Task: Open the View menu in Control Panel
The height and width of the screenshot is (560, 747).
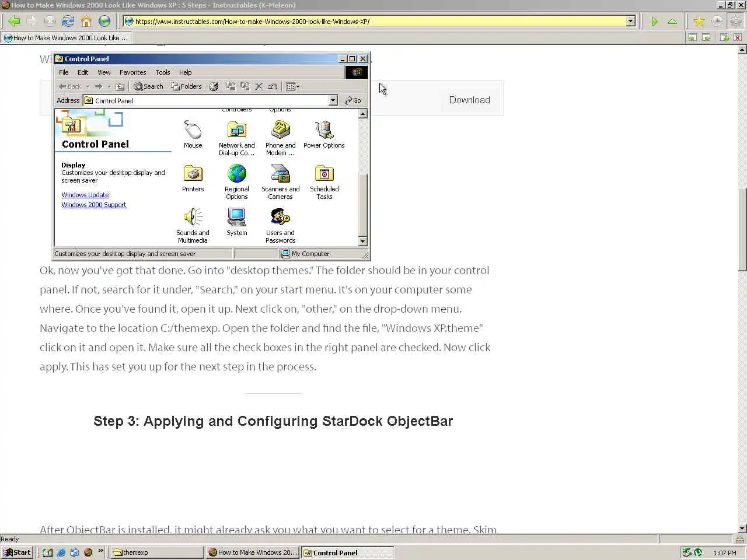Action: [x=104, y=72]
